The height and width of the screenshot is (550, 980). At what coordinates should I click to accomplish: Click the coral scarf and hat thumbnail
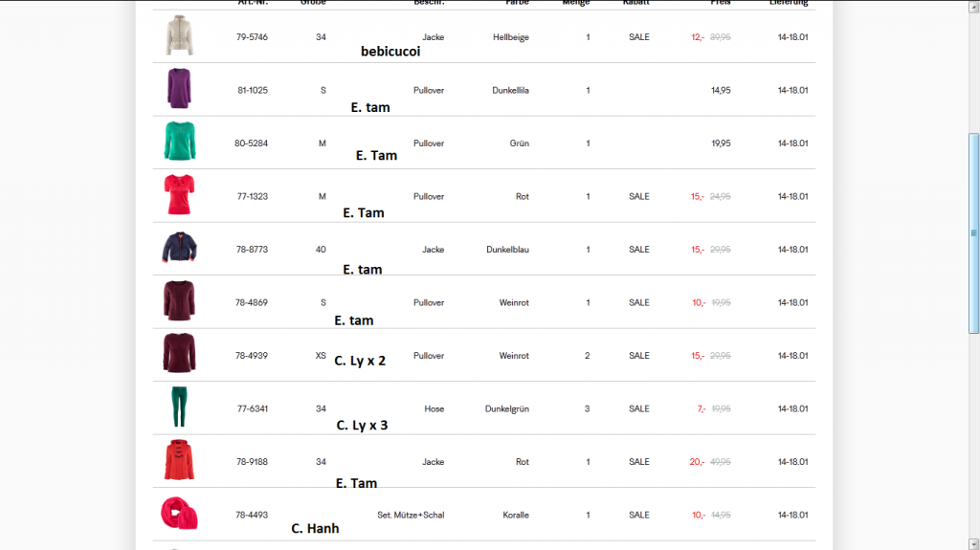[179, 514]
